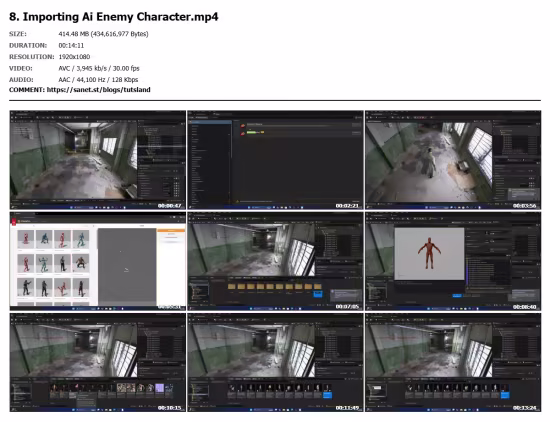Click the 'SIZE:' label

[x=18, y=34]
